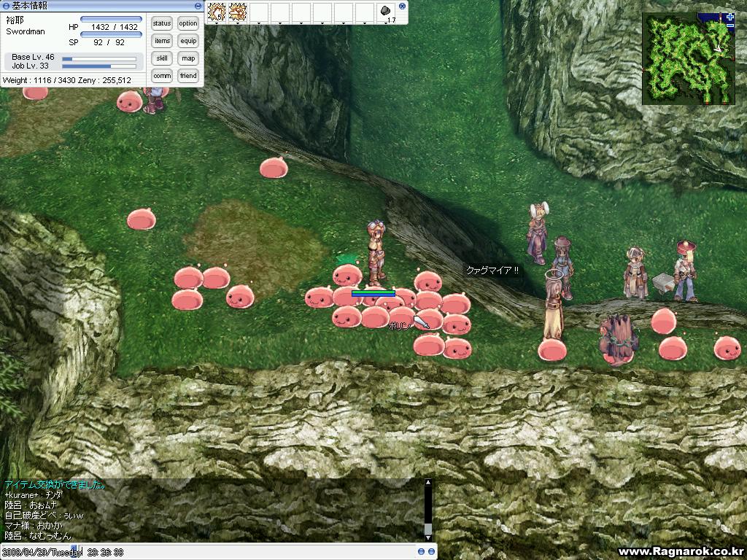Screen dimensions: 747x560
Task: Click the SP gauge bar
Action: [111, 34]
